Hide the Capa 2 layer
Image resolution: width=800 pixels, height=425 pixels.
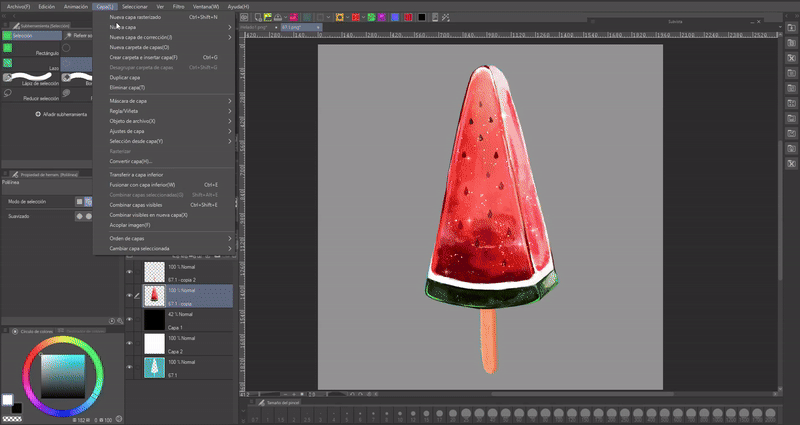coord(130,345)
